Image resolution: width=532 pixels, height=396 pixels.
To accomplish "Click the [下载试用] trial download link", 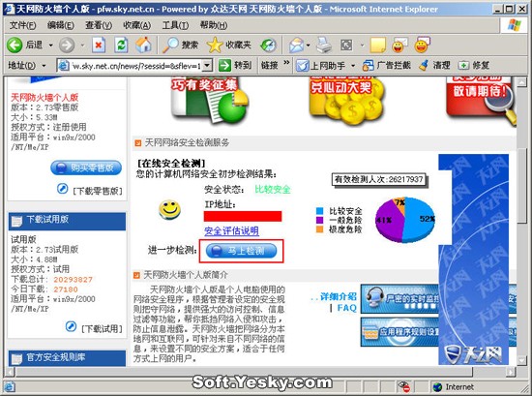I will coord(102,329).
